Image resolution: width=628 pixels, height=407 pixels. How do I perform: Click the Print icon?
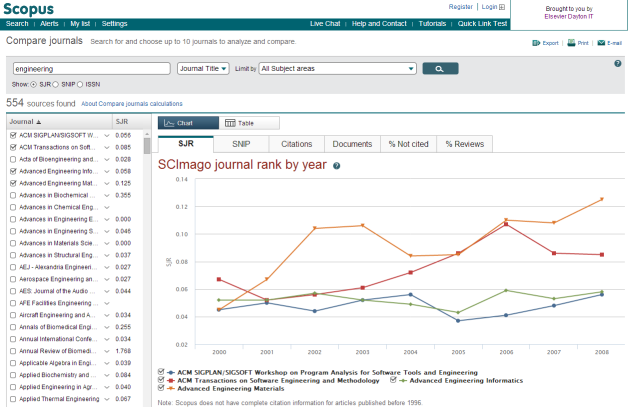click(x=571, y=43)
